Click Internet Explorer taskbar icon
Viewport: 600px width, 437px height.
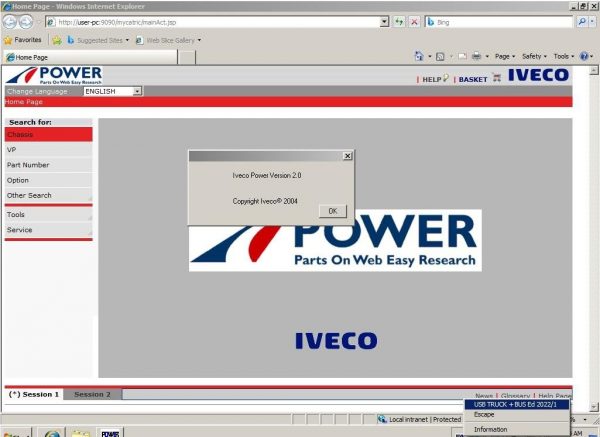[x=52, y=433]
